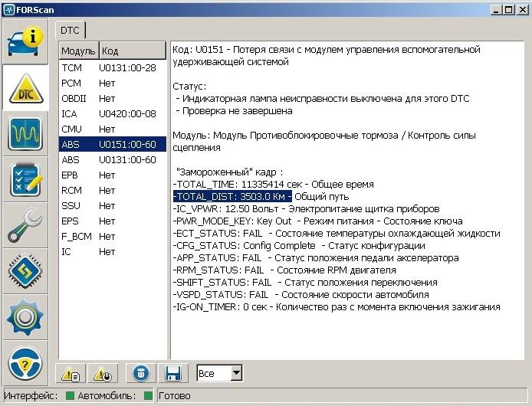Click the Проверка не завершена status line
The width and height of the screenshot is (532, 406).
point(234,111)
